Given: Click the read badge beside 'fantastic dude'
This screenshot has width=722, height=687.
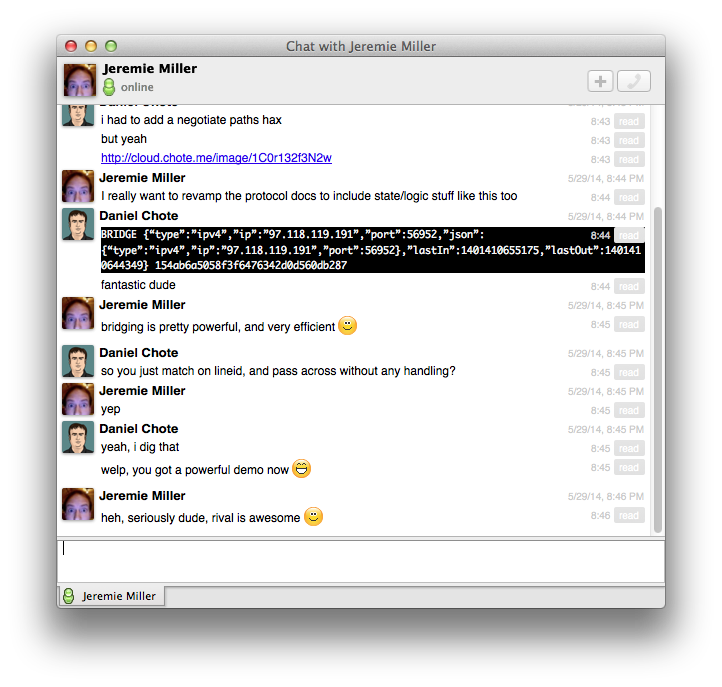Looking at the screenshot, I should click(x=629, y=286).
